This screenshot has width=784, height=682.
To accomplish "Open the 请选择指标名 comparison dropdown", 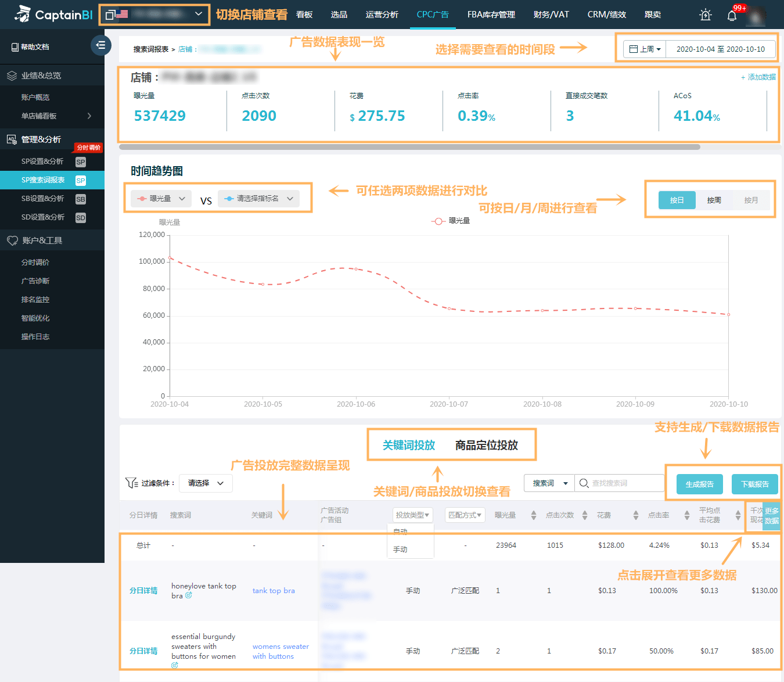I will (258, 199).
